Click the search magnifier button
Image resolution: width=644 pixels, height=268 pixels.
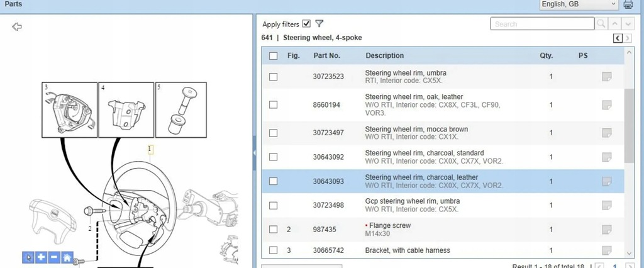click(x=601, y=24)
